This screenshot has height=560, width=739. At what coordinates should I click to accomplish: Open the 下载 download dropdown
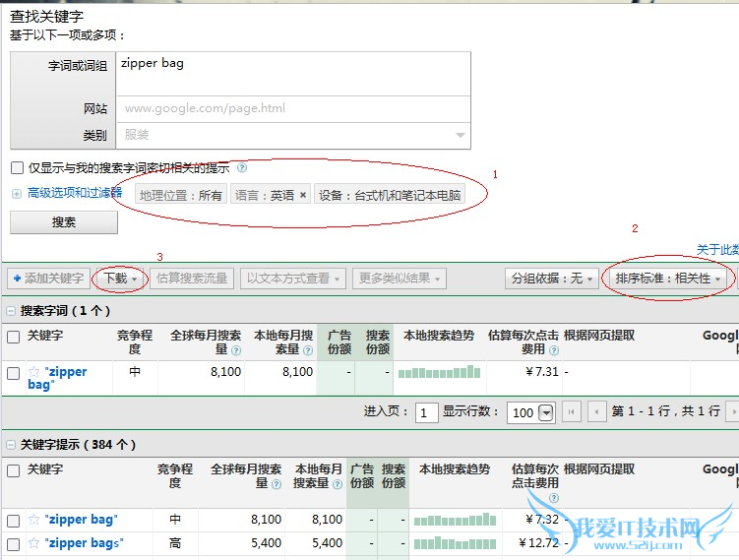click(x=120, y=279)
